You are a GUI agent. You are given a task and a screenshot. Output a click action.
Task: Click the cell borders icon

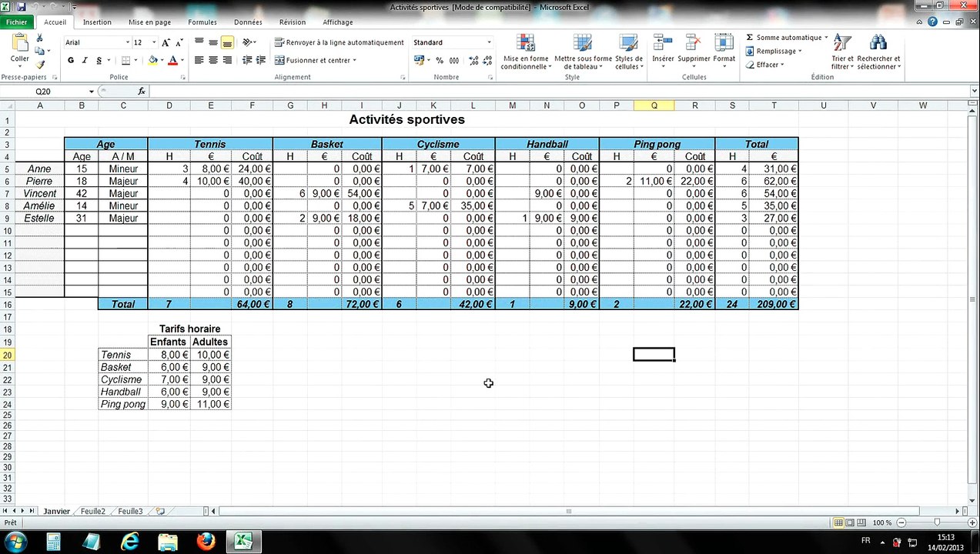click(126, 60)
